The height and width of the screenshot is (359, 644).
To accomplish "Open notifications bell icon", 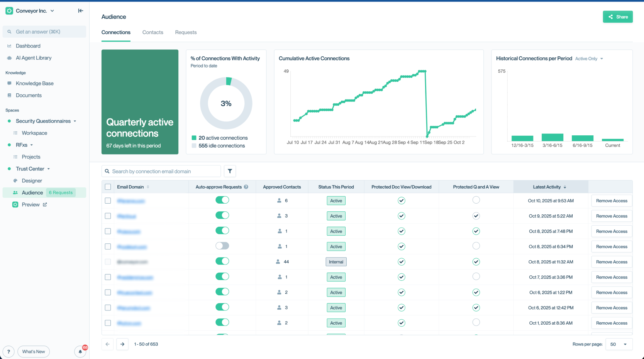I will point(80,351).
